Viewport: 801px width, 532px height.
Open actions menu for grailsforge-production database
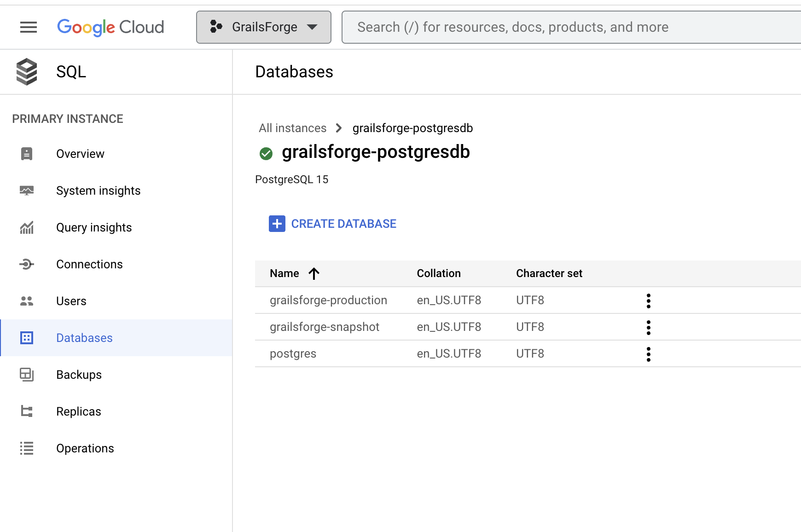[x=648, y=301]
